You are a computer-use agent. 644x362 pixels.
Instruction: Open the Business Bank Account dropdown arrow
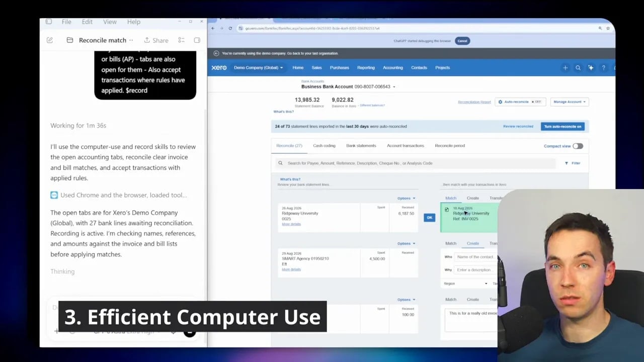[394, 86]
